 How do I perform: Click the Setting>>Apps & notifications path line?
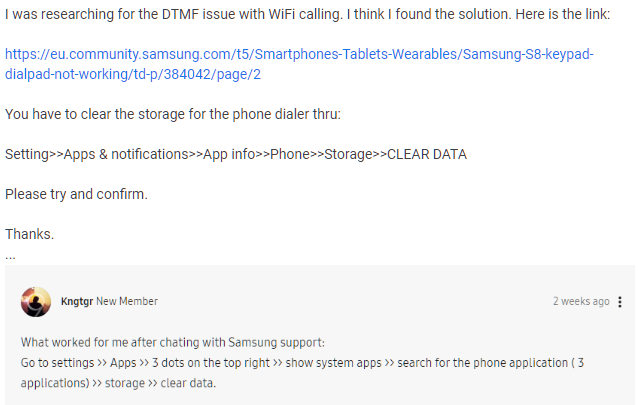tap(236, 154)
